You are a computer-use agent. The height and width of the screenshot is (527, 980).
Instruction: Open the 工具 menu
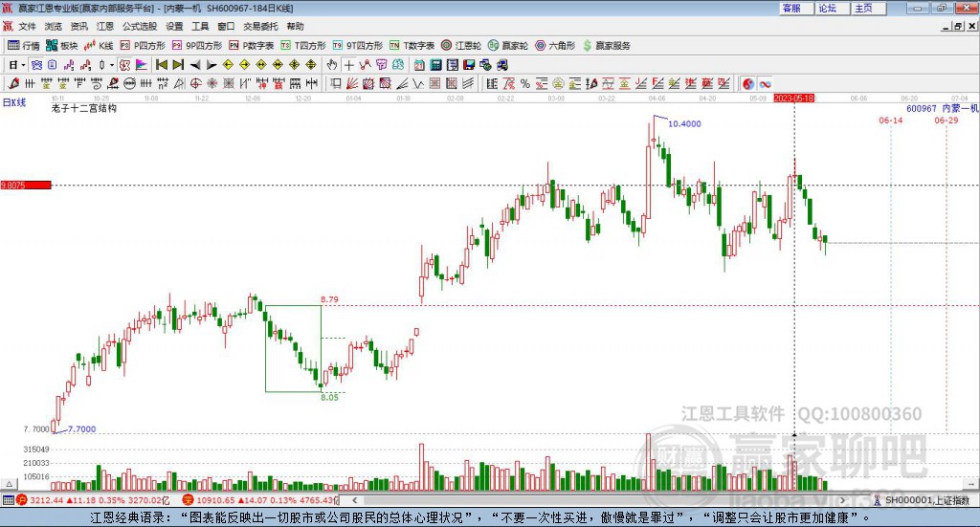[200, 26]
